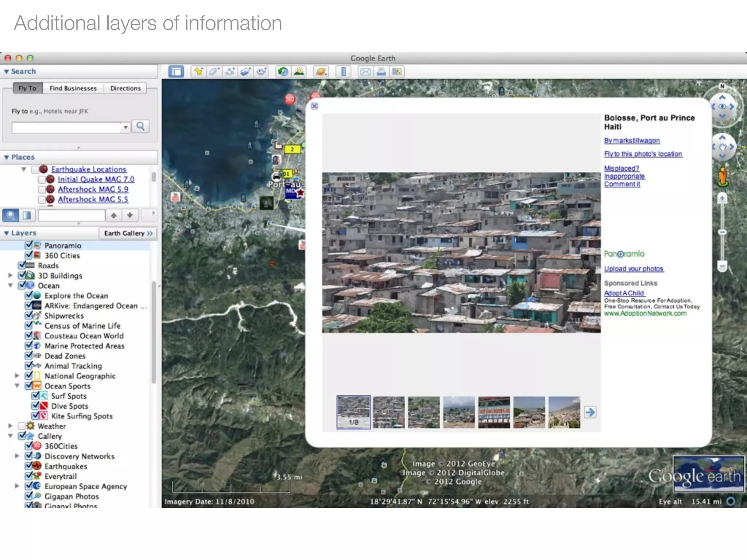View in Google Maps toolbar icon

pyautogui.click(x=397, y=71)
